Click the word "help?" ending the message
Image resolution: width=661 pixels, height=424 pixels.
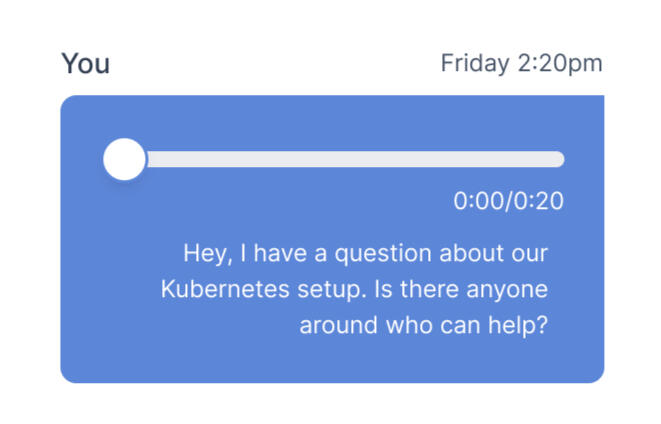coord(520,326)
